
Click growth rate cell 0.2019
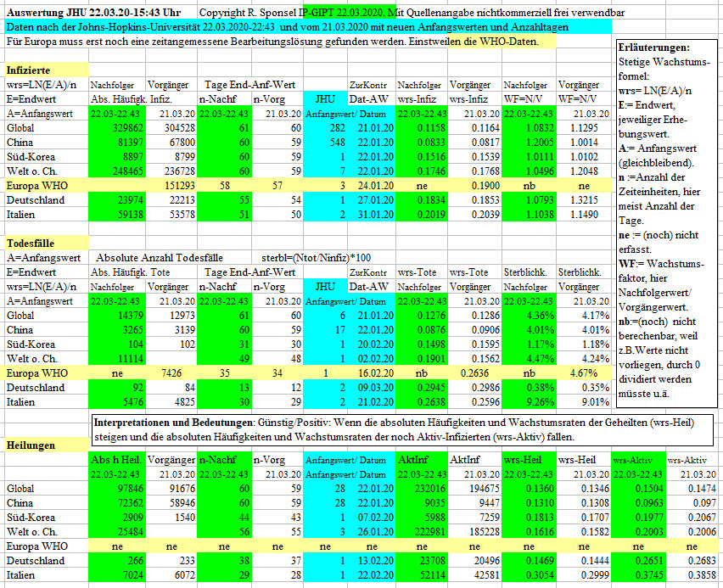coord(422,215)
